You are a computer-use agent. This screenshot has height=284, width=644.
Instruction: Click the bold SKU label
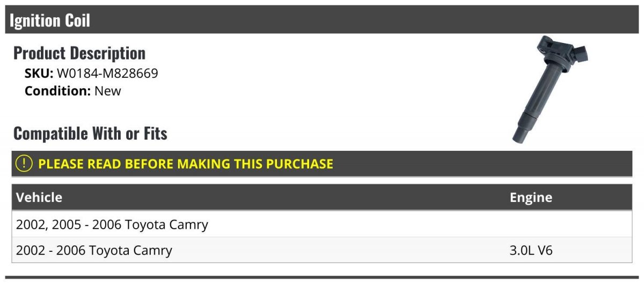click(39, 74)
